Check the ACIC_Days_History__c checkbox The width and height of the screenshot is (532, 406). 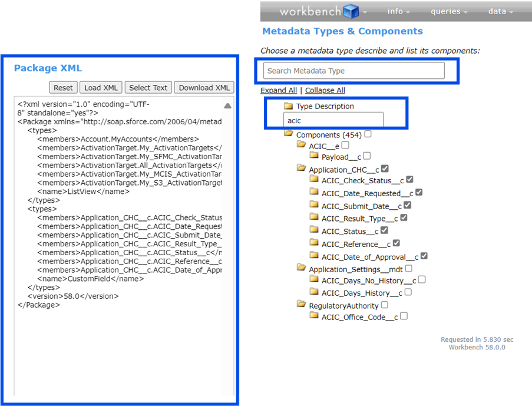[408, 292]
